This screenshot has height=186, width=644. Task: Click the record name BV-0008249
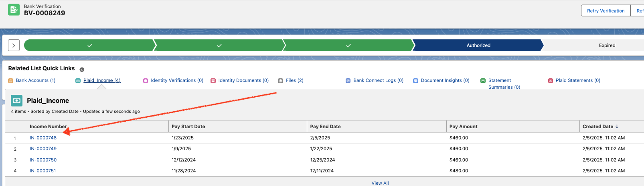45,13
